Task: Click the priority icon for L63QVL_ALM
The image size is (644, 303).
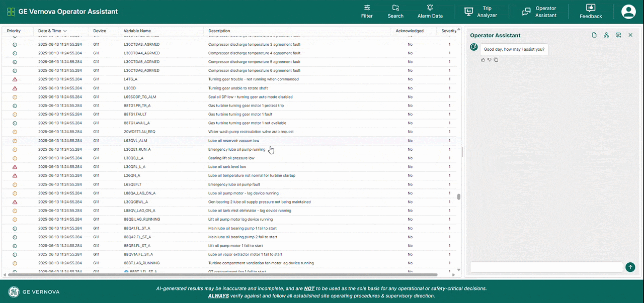Action: [15, 141]
